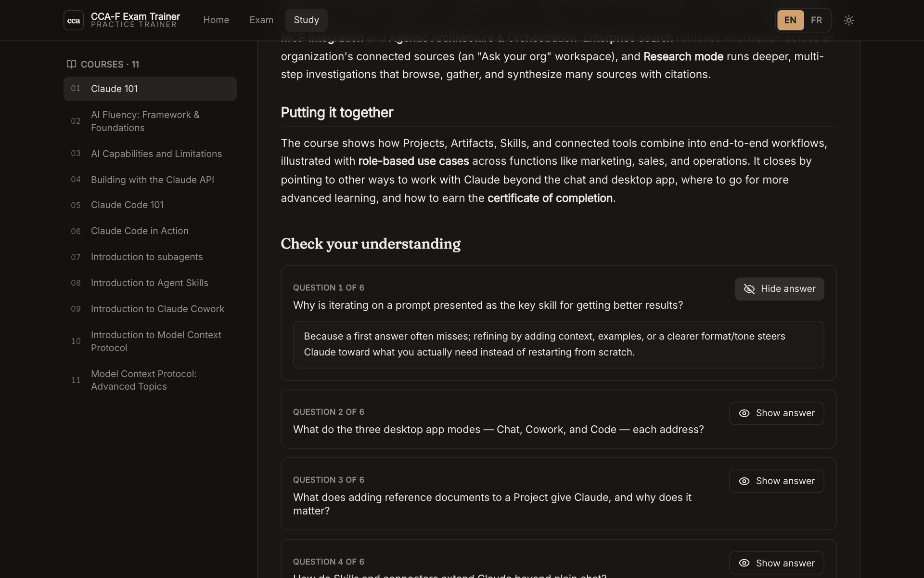Click the Check your understanding heading
The image size is (924, 578).
click(x=371, y=244)
